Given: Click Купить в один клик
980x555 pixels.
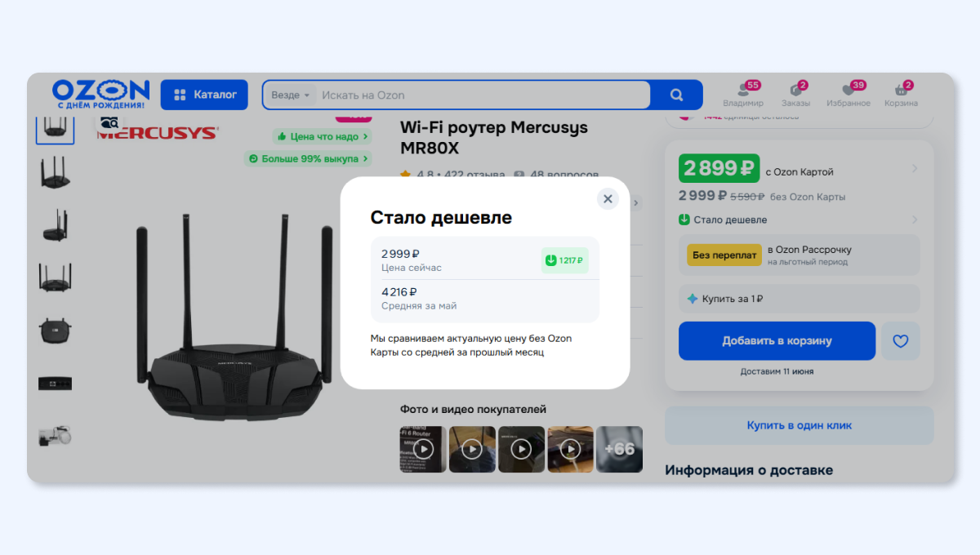Looking at the screenshot, I should click(x=799, y=425).
